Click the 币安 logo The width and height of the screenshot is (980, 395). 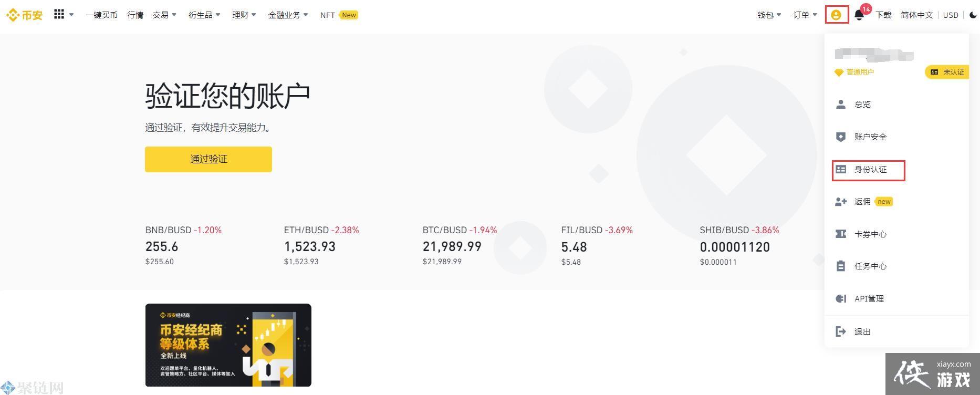pos(24,14)
